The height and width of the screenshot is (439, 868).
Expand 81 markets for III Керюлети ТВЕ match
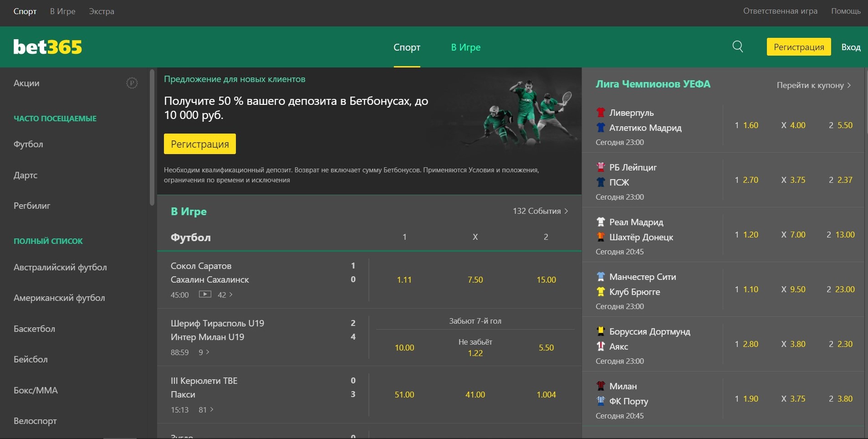click(x=206, y=410)
